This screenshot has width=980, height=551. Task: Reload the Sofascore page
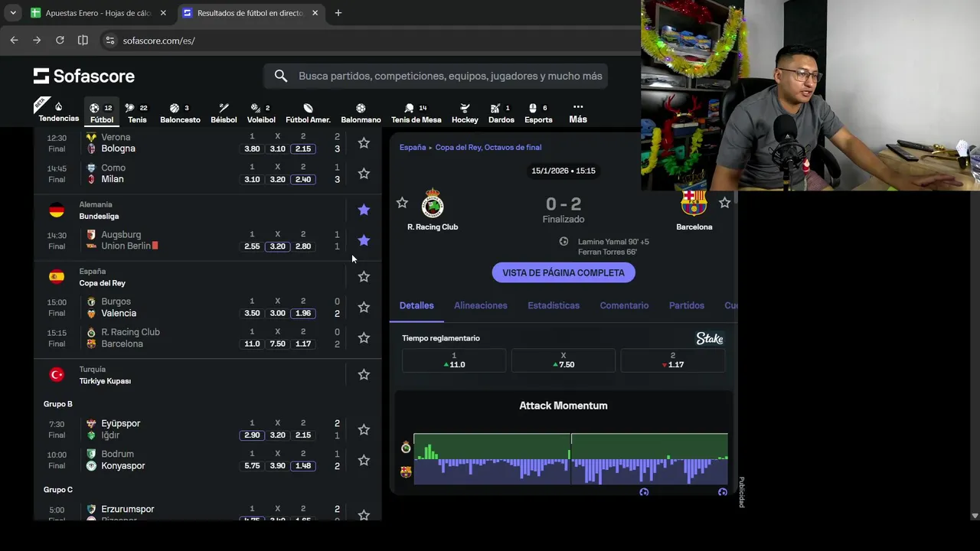coord(60,40)
